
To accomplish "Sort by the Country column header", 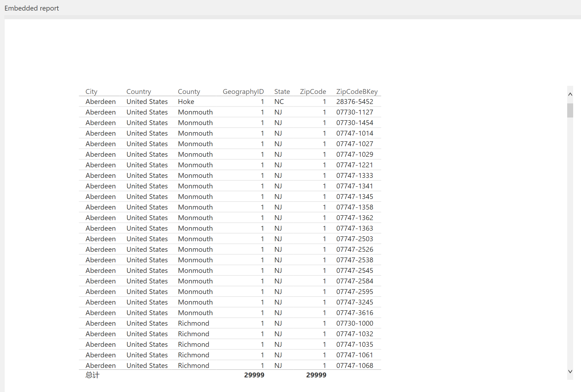I will (139, 92).
